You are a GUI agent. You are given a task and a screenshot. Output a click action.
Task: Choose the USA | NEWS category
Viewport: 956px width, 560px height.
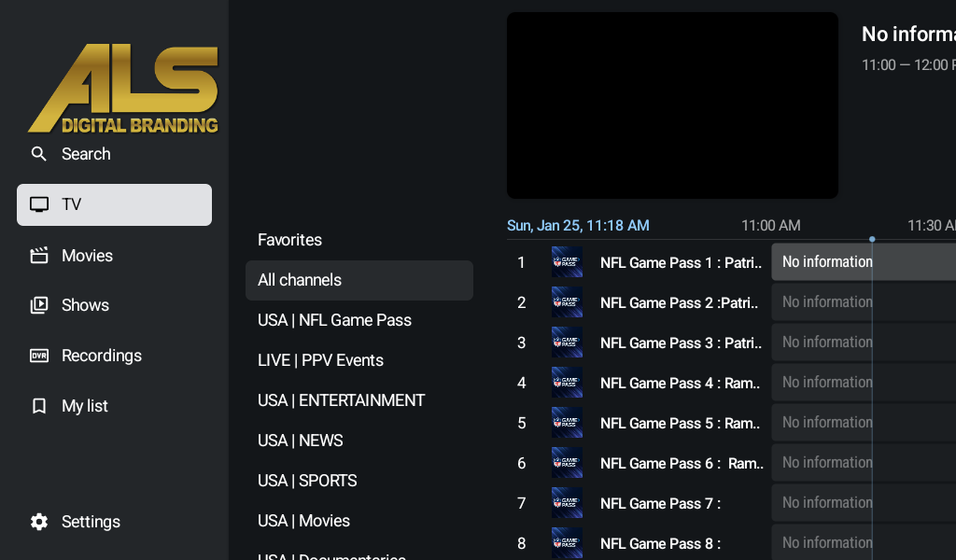point(300,441)
